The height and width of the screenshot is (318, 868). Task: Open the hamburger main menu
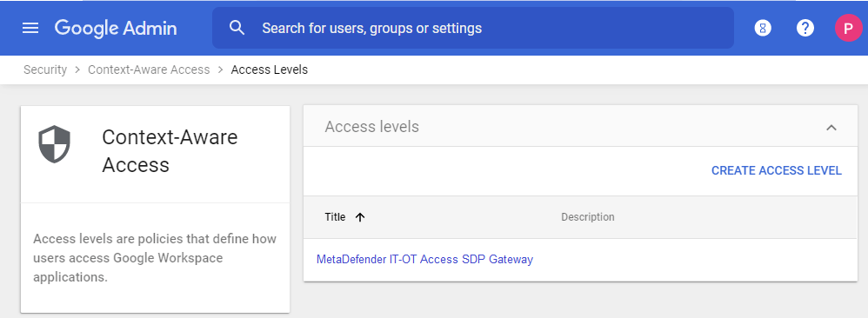tap(30, 28)
